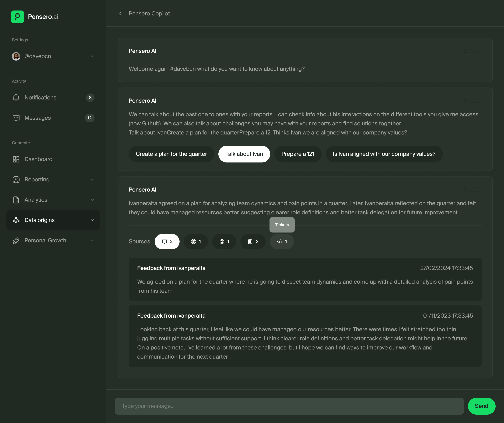Toggle the people source chip showing 1

(x=224, y=241)
